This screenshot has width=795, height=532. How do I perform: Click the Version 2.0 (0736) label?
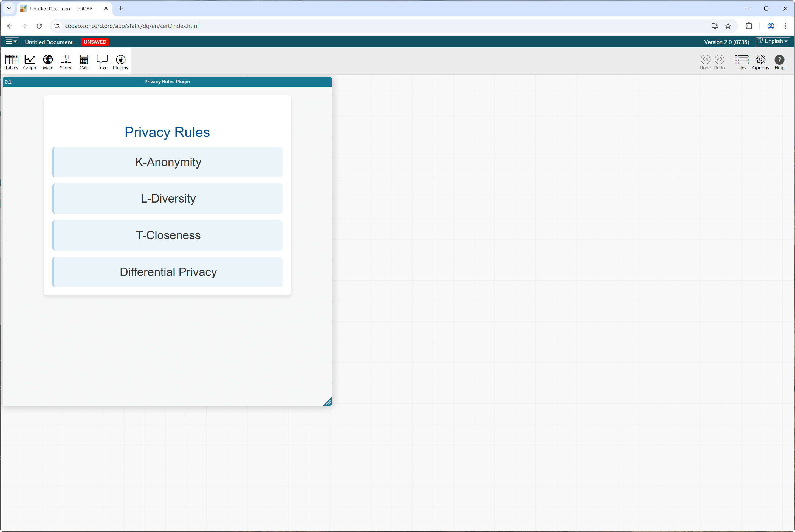coord(726,42)
